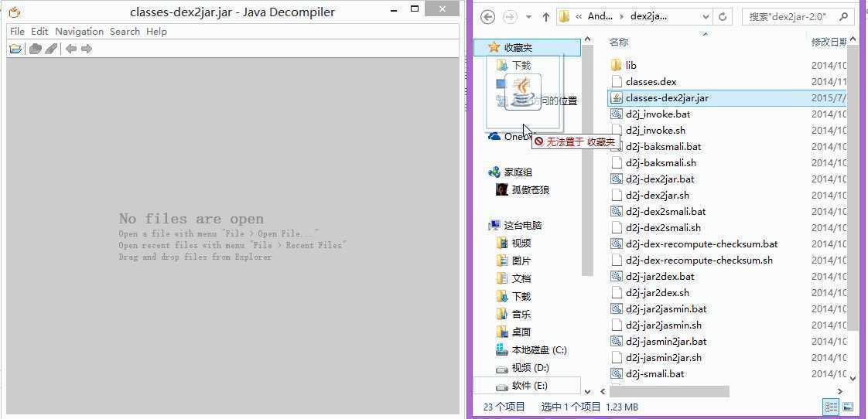
Task: Click the dex2ja... breadcrumb in address bar
Action: click(649, 16)
